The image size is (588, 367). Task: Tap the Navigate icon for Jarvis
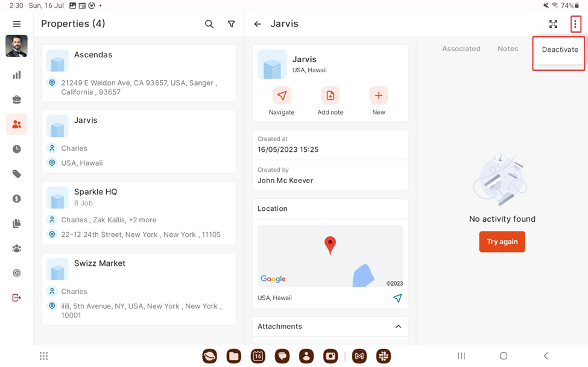coord(282,96)
